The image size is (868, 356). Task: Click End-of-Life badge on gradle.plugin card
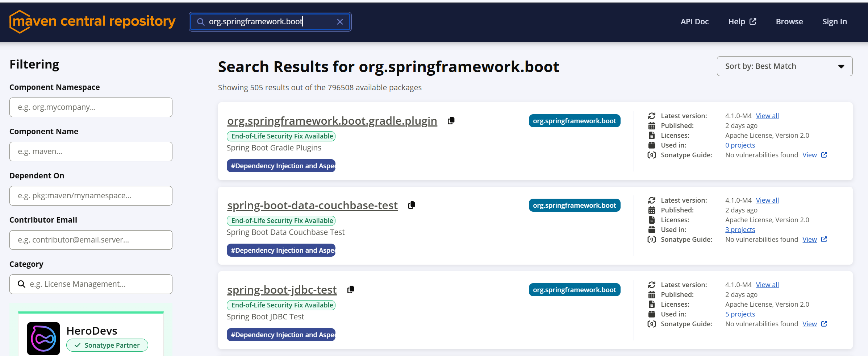coord(281,136)
